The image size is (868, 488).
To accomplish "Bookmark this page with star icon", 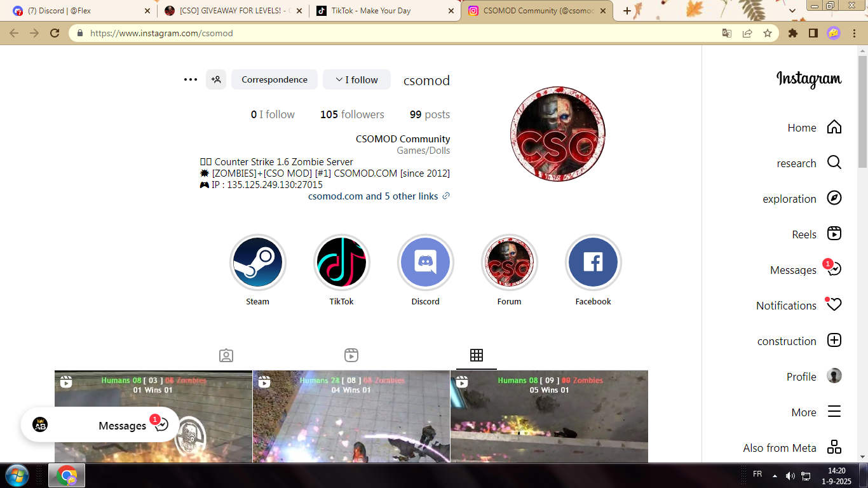I will point(768,33).
